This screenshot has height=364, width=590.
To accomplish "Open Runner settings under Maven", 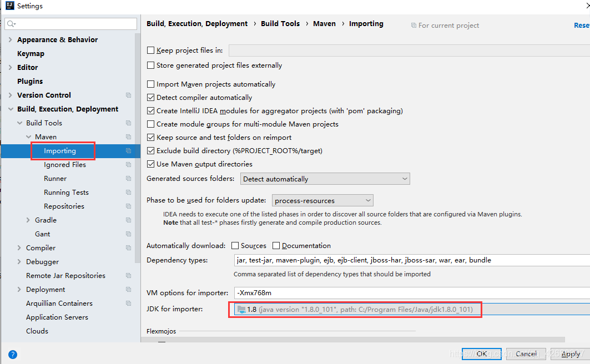I will [55, 179].
